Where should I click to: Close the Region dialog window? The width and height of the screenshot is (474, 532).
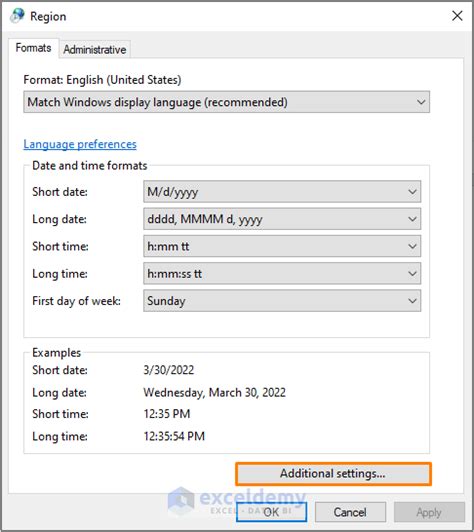[457, 16]
